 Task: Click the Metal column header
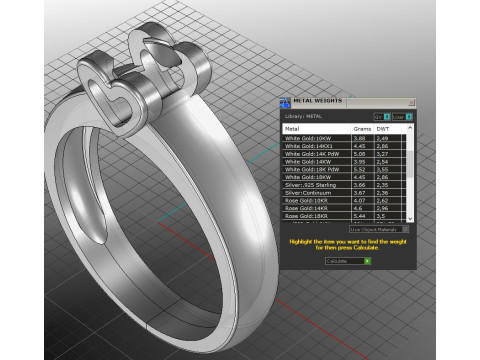tap(317, 129)
